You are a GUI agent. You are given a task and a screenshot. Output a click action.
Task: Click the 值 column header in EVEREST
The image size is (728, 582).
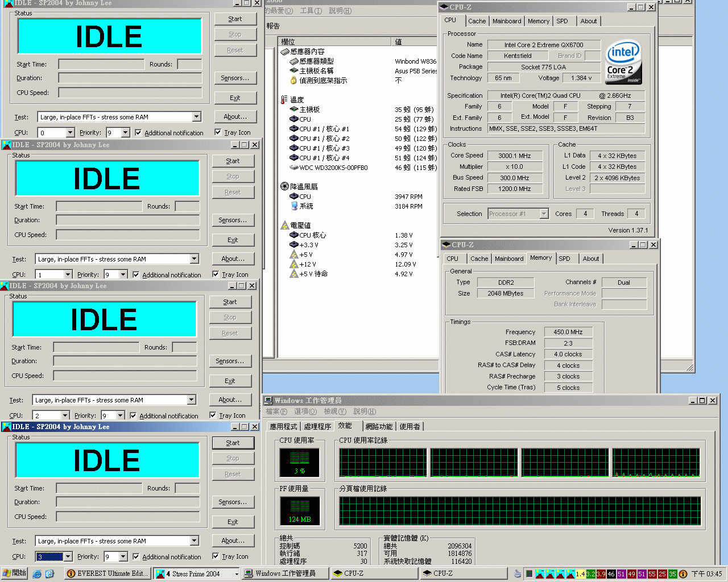[x=415, y=41]
